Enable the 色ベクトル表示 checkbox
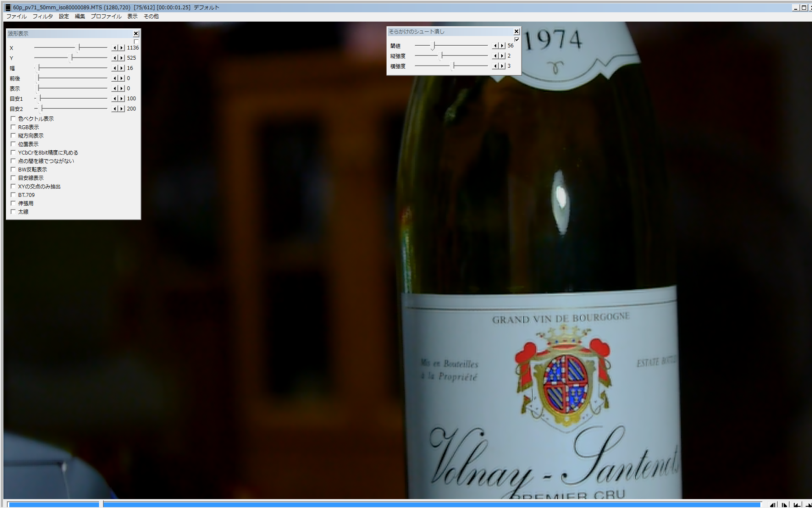The width and height of the screenshot is (812, 508). click(13, 119)
